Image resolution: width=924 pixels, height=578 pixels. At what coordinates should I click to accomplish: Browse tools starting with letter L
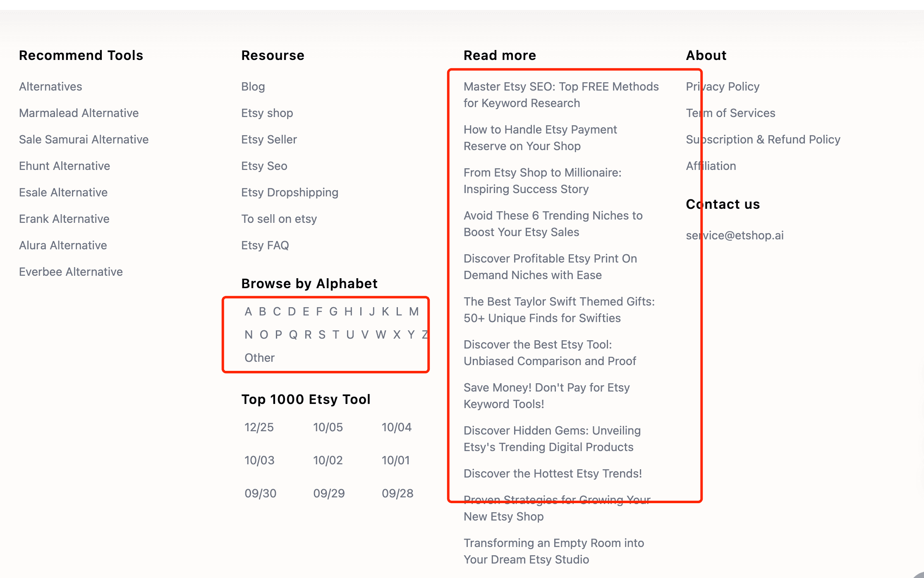click(x=399, y=311)
